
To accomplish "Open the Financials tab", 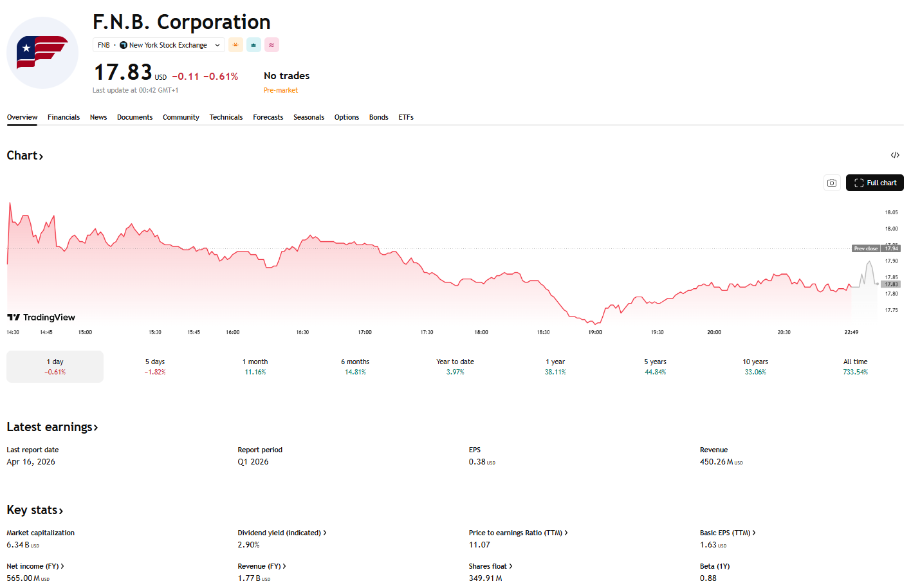I will tap(64, 117).
